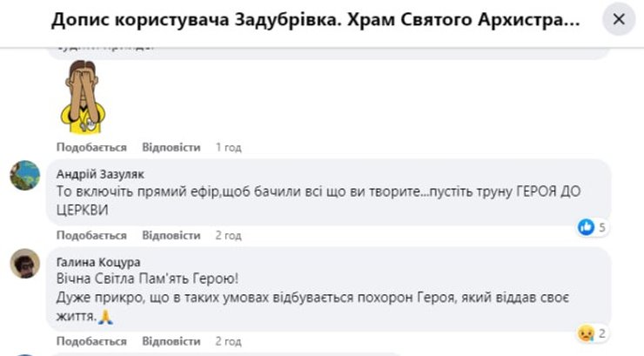Like Андрій Зазуляк's comment
This screenshot has height=356, width=644.
[91, 236]
